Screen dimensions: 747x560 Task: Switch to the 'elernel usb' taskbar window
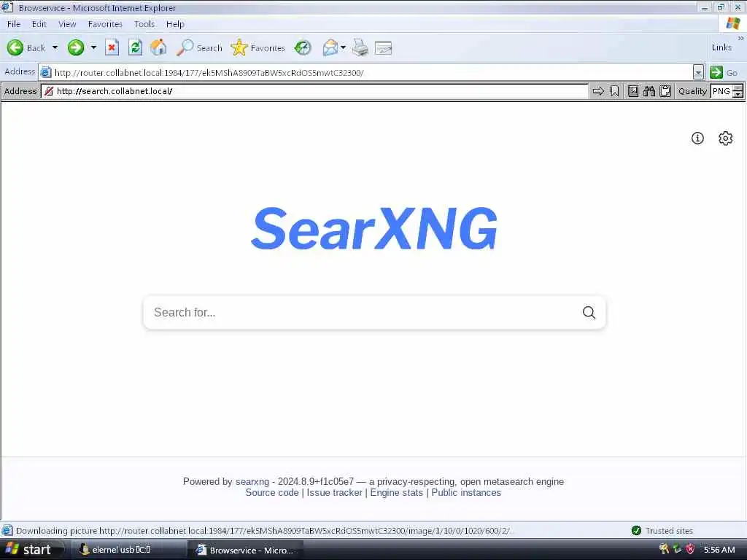pyautogui.click(x=128, y=550)
